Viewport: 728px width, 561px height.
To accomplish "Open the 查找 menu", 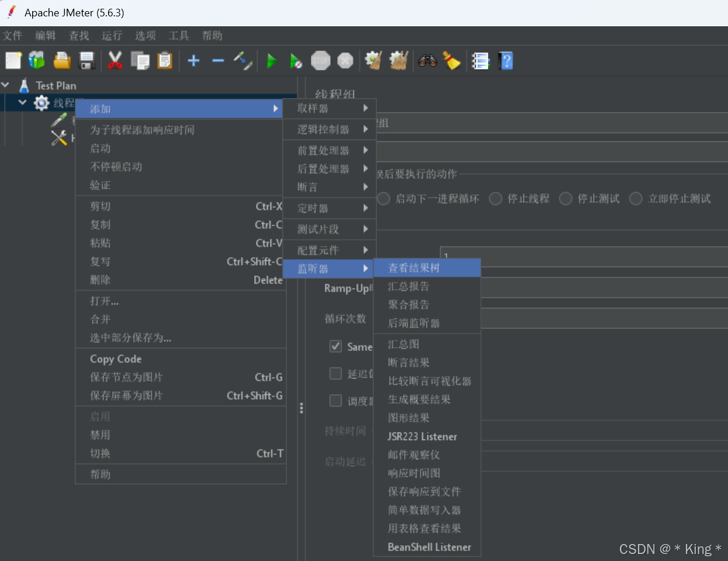I will point(79,36).
